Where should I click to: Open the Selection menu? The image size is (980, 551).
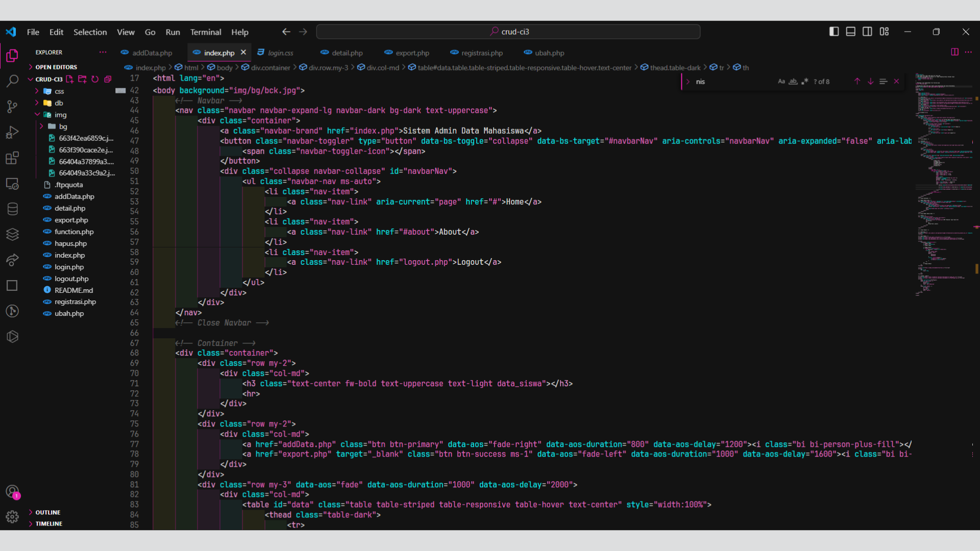tap(90, 32)
